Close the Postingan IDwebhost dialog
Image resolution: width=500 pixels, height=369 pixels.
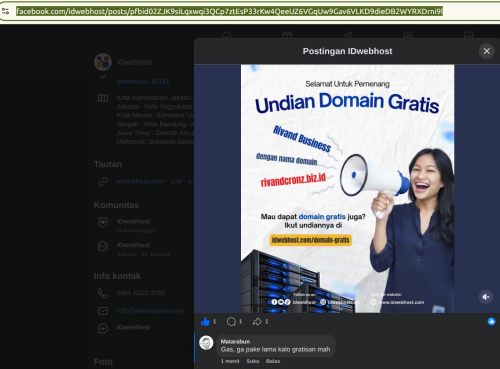(x=487, y=51)
